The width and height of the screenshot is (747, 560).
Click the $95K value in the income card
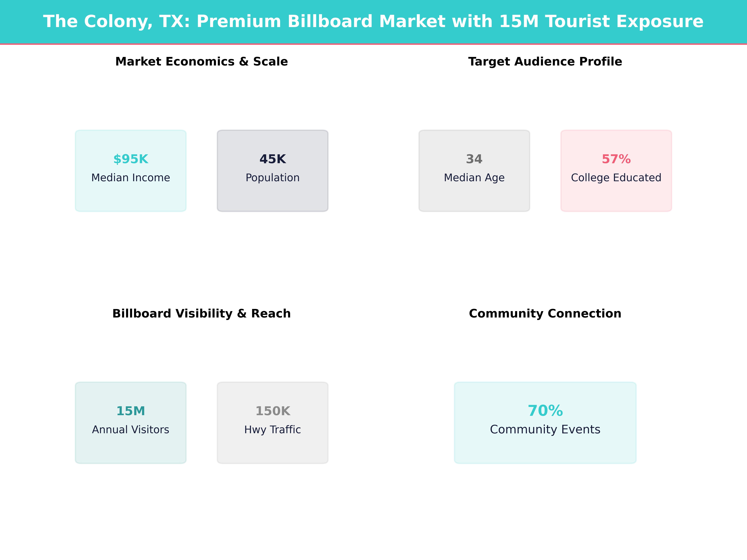(131, 159)
